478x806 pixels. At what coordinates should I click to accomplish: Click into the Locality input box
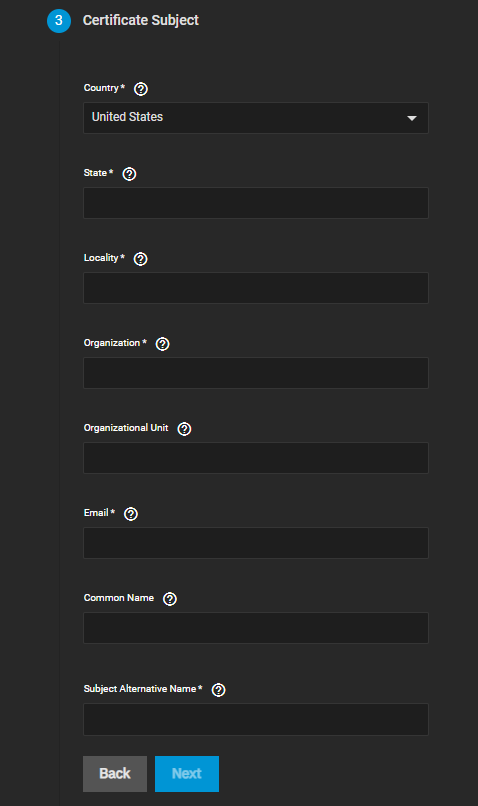256,288
